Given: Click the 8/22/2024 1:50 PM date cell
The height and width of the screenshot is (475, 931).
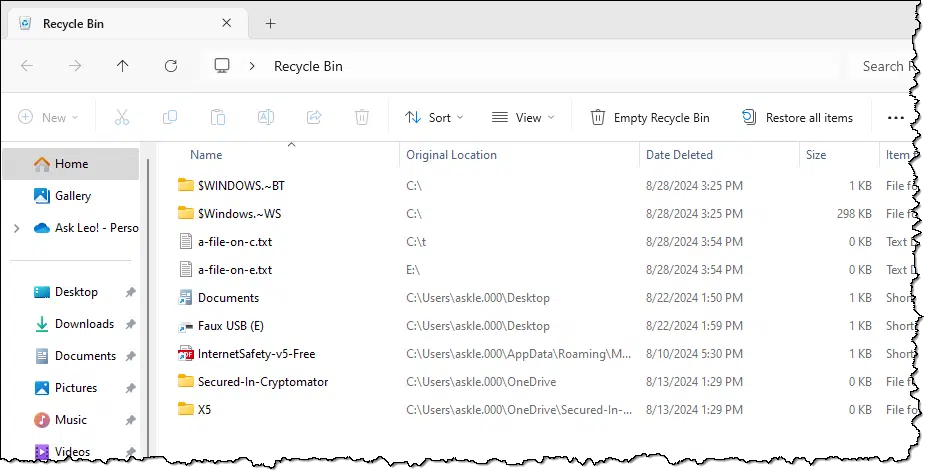Looking at the screenshot, I should (x=694, y=297).
